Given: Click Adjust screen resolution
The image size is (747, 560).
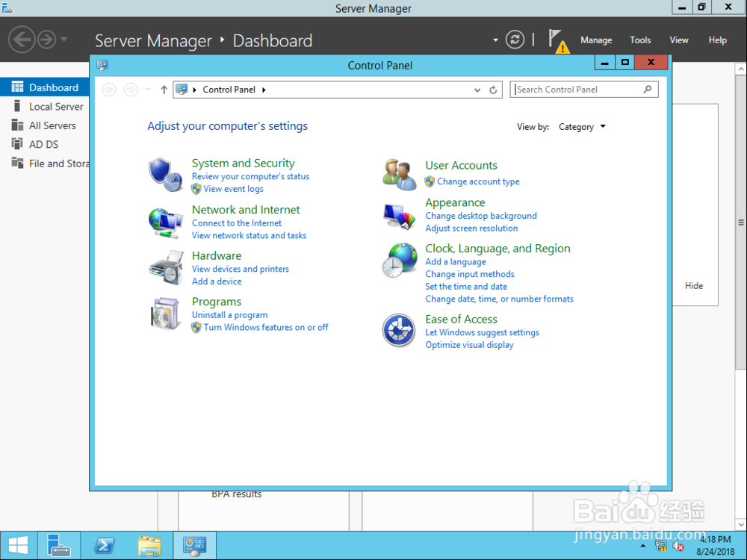Looking at the screenshot, I should click(471, 228).
